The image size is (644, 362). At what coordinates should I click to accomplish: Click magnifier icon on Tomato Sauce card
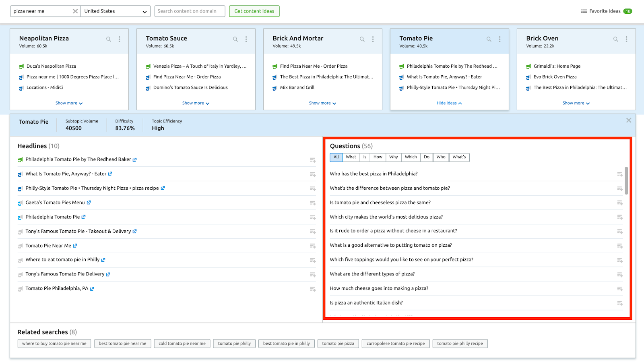point(235,39)
